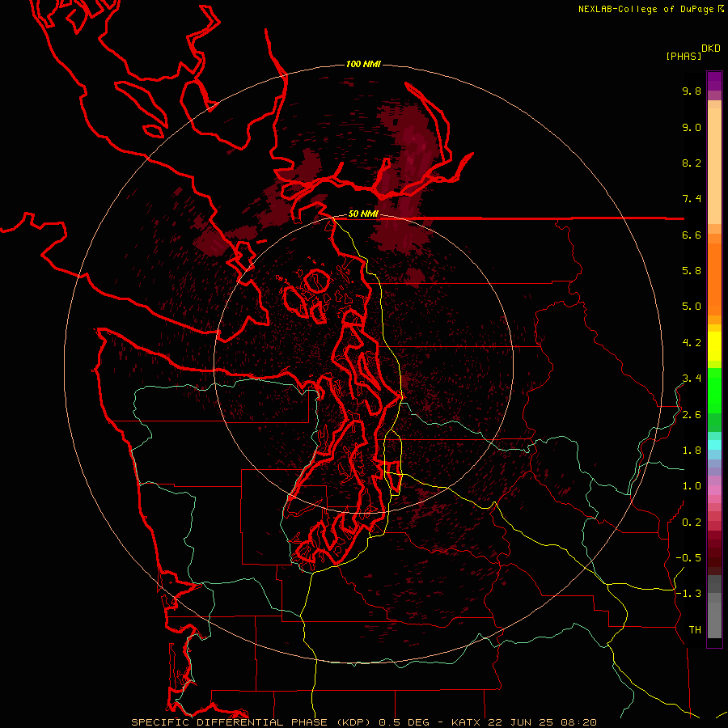The width and height of the screenshot is (728, 728).
Task: Click the -1.3 scale value
Action: point(688,594)
